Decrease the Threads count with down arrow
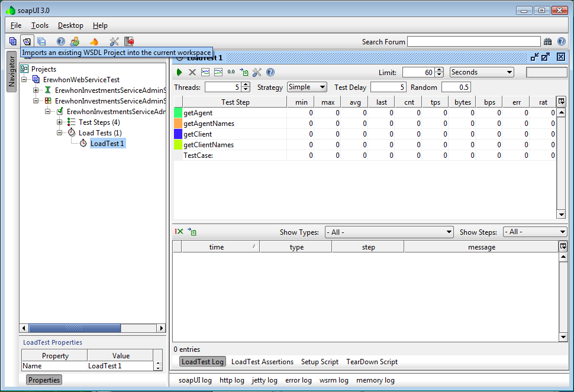 point(246,89)
